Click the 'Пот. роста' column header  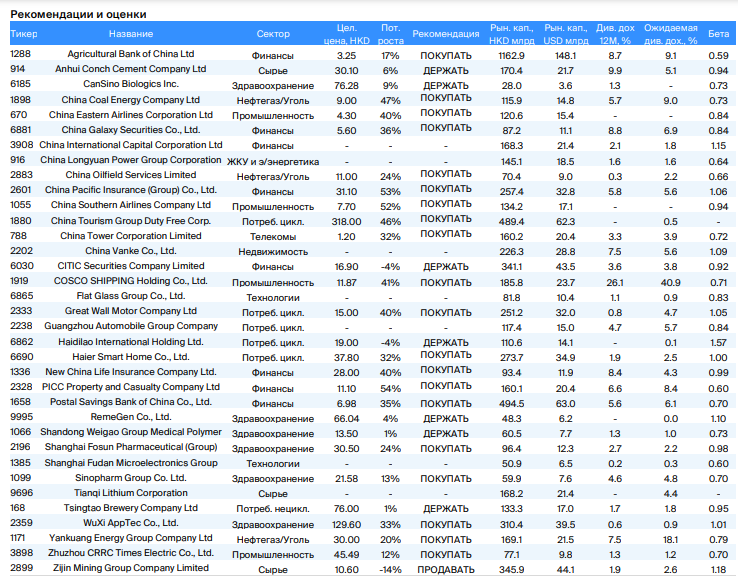coord(390,34)
